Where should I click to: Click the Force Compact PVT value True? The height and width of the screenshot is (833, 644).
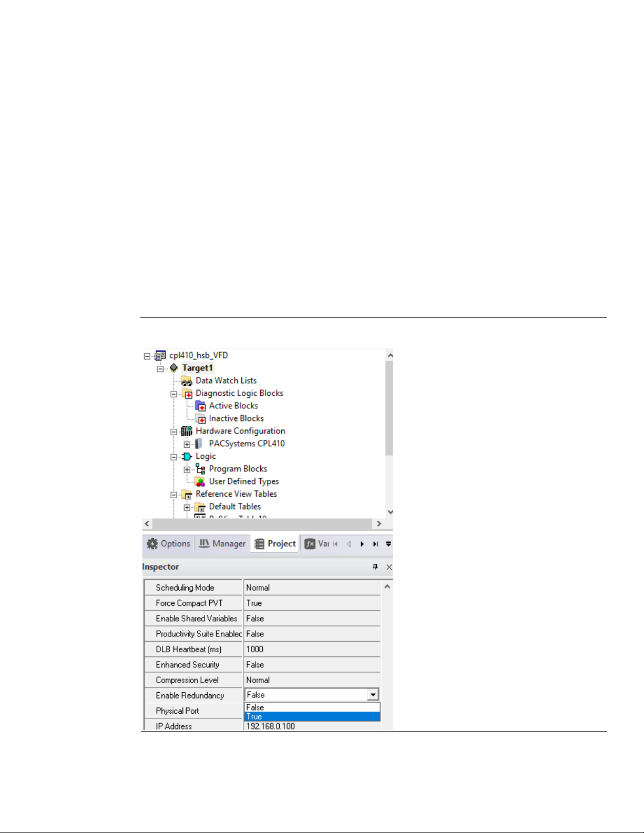pos(312,603)
